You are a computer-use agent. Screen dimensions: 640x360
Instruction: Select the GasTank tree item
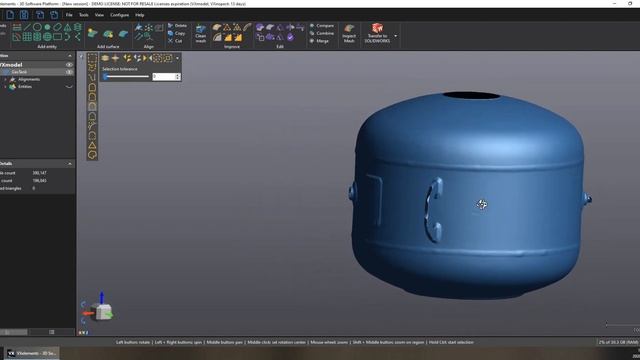coord(20,72)
